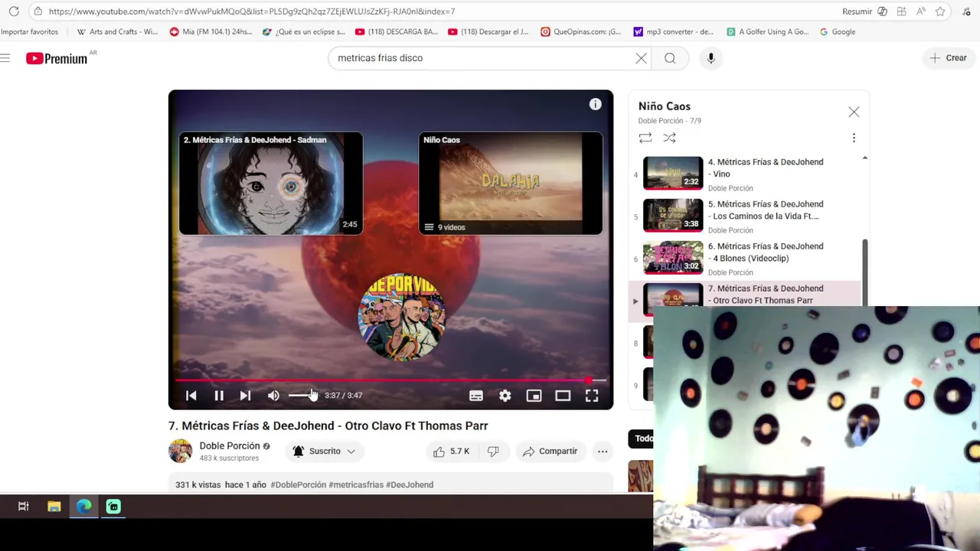Image resolution: width=980 pixels, height=551 pixels.
Task: Click the browser address bar URL
Action: (x=252, y=11)
